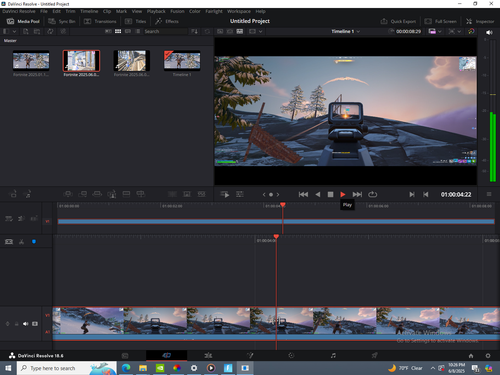This screenshot has width=500, height=375.
Task: Mute the video track speaker icon
Action: (25, 324)
